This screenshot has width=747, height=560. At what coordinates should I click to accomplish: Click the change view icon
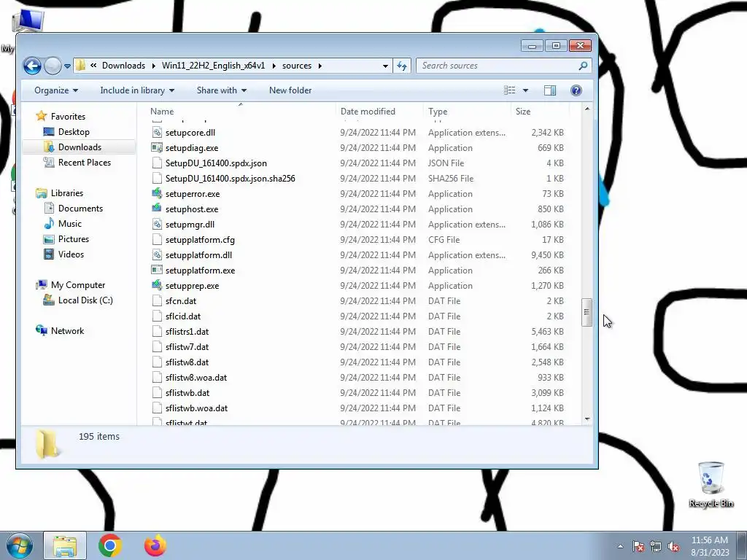click(510, 90)
